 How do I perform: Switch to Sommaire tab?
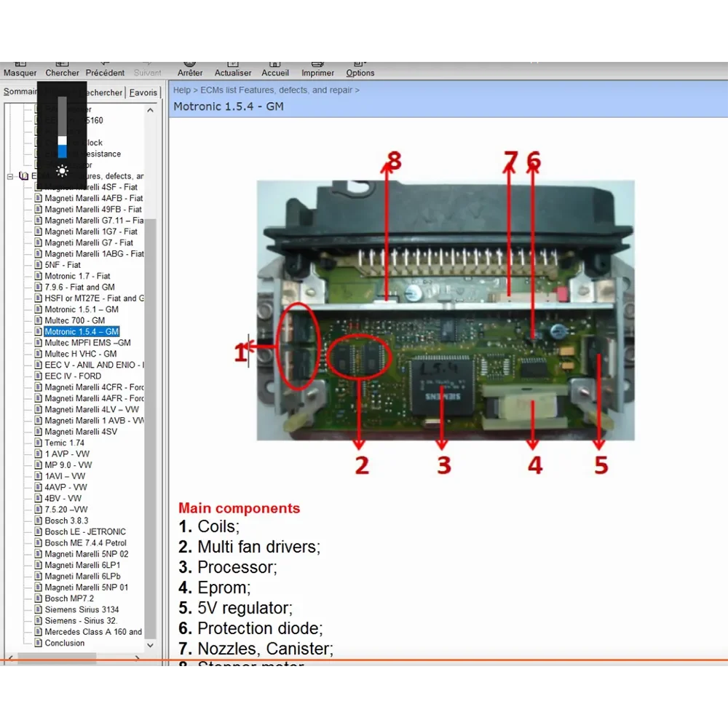click(20, 92)
